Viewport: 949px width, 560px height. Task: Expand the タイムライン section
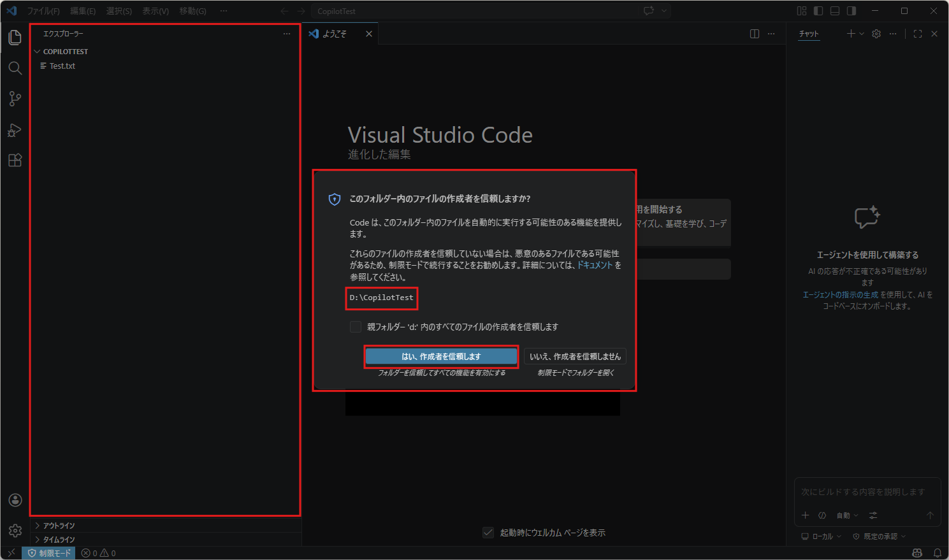click(x=59, y=540)
